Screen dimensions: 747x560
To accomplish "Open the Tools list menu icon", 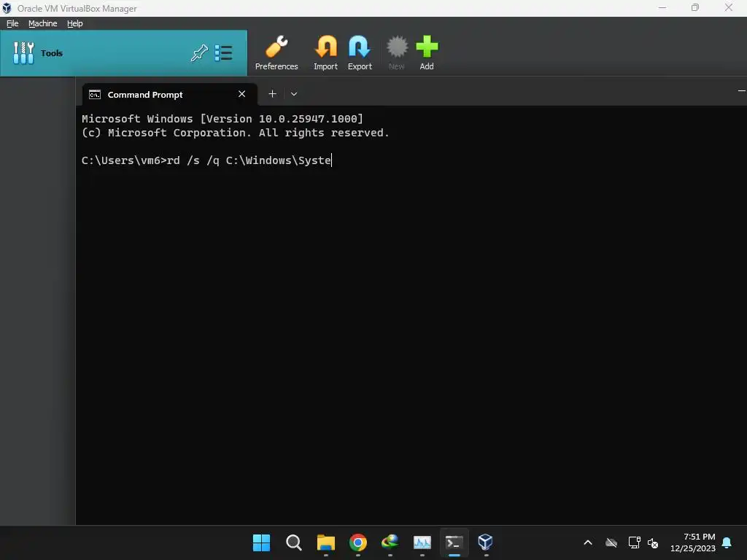I will coord(223,52).
